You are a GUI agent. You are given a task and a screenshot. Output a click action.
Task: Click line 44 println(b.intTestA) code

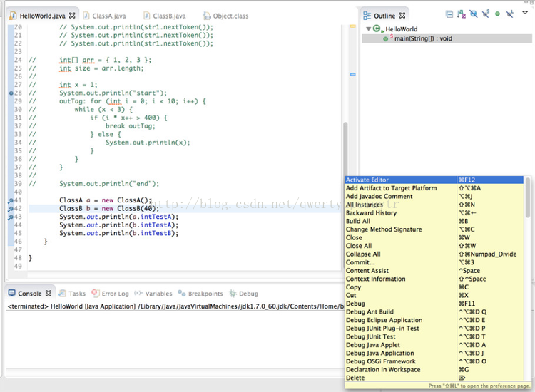tap(118, 225)
